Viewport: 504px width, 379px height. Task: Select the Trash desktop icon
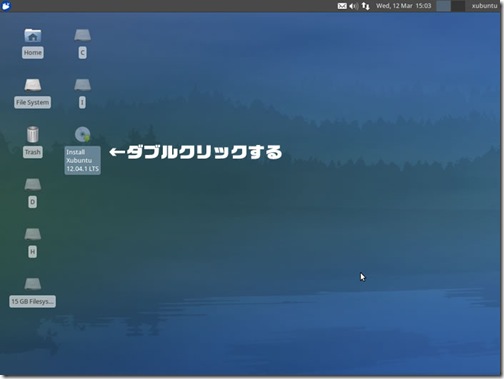[x=33, y=134]
